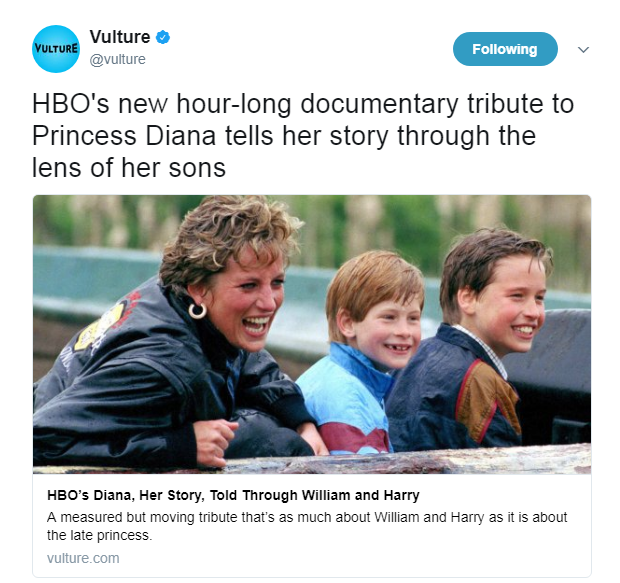Open the vulture.com link in the card
The image size is (620, 583).
(83, 558)
